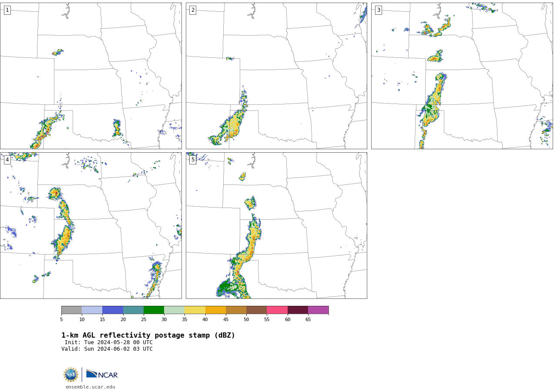Click the teal 20-25 dBZ swatch
557x392 pixels.
(133, 310)
